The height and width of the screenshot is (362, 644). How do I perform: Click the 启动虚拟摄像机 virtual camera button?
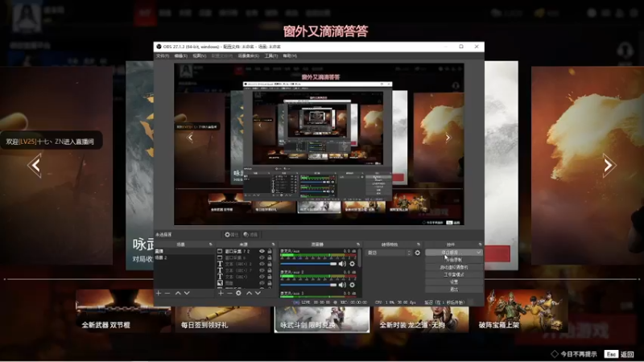[x=454, y=267]
